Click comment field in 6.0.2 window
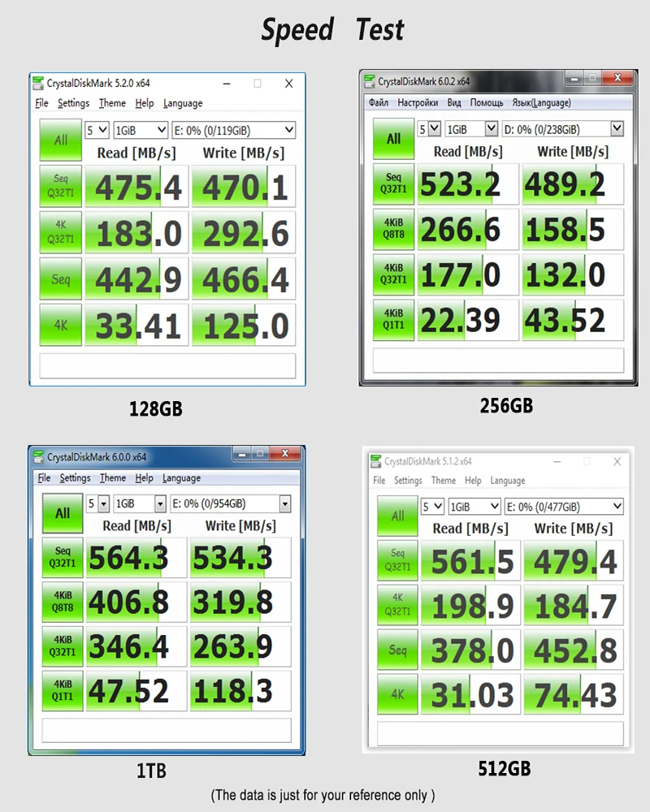This screenshot has height=812, width=650. 498,360
